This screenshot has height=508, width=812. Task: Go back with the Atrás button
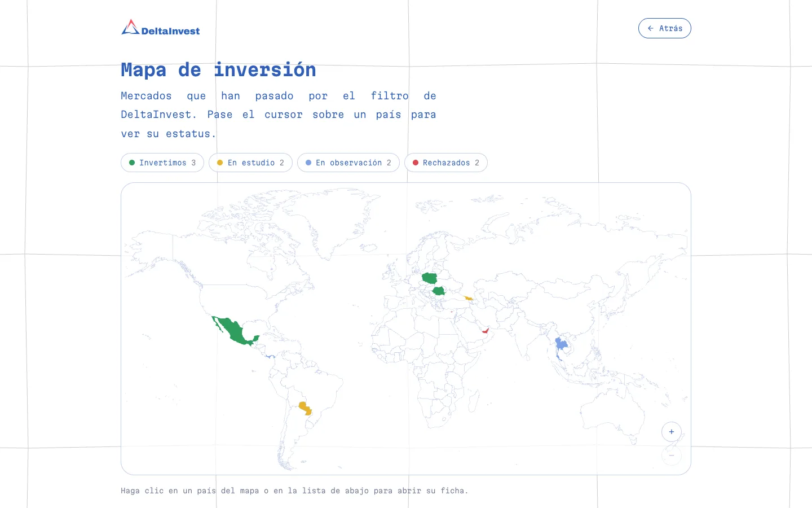click(664, 28)
